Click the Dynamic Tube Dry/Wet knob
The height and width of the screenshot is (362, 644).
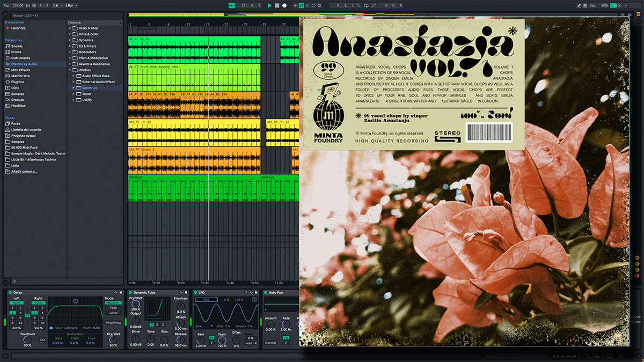(x=136, y=303)
